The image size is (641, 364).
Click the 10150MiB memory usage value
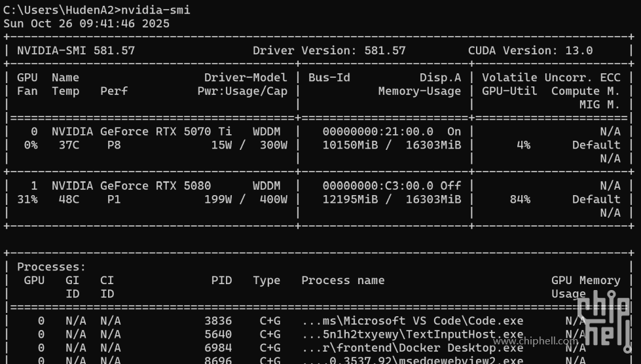(x=350, y=145)
